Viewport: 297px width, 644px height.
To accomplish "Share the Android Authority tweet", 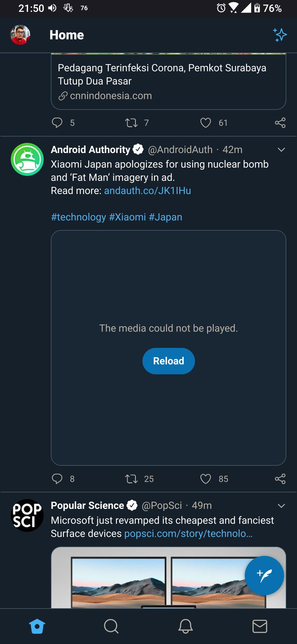I will point(280,479).
